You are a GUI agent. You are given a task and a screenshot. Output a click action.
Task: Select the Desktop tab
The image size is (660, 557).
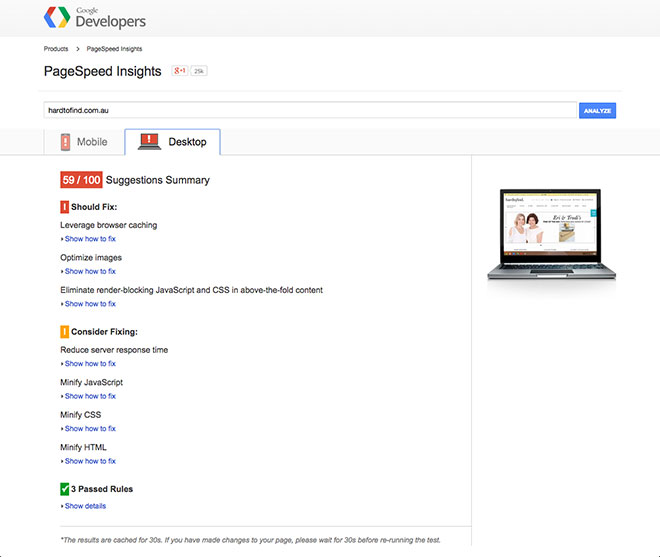coord(173,142)
